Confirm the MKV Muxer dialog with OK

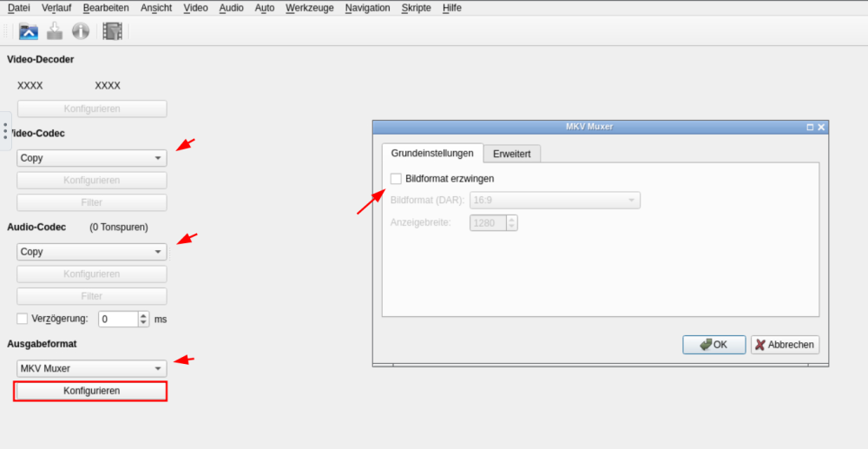(714, 345)
